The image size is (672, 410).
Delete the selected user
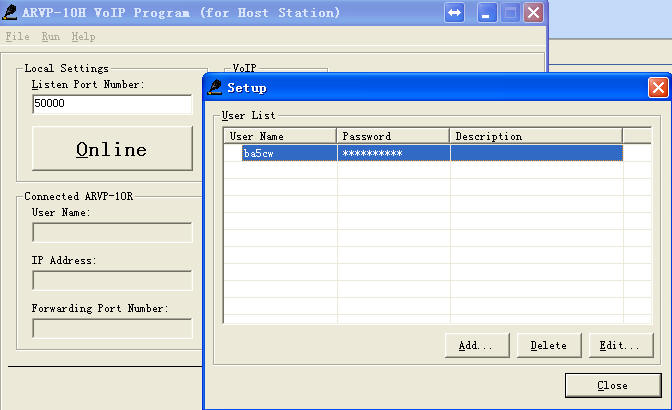[x=549, y=345]
